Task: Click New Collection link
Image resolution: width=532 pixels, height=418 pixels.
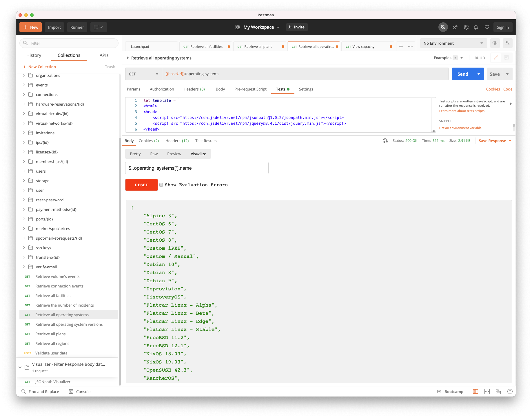Action: (x=39, y=67)
